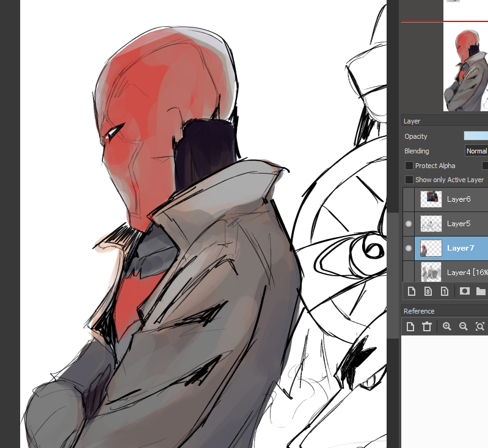Hide Layer5 via its visibility dot
This screenshot has width=488, height=448.
pyautogui.click(x=409, y=224)
